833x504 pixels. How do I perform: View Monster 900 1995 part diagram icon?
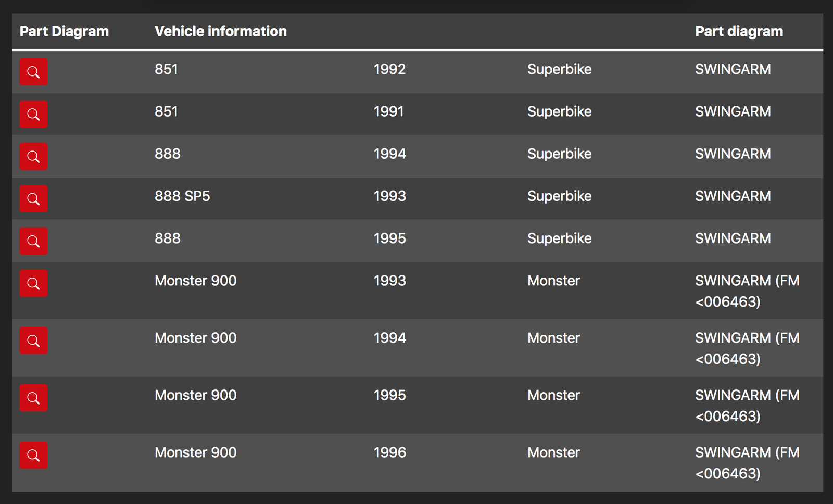[33, 398]
